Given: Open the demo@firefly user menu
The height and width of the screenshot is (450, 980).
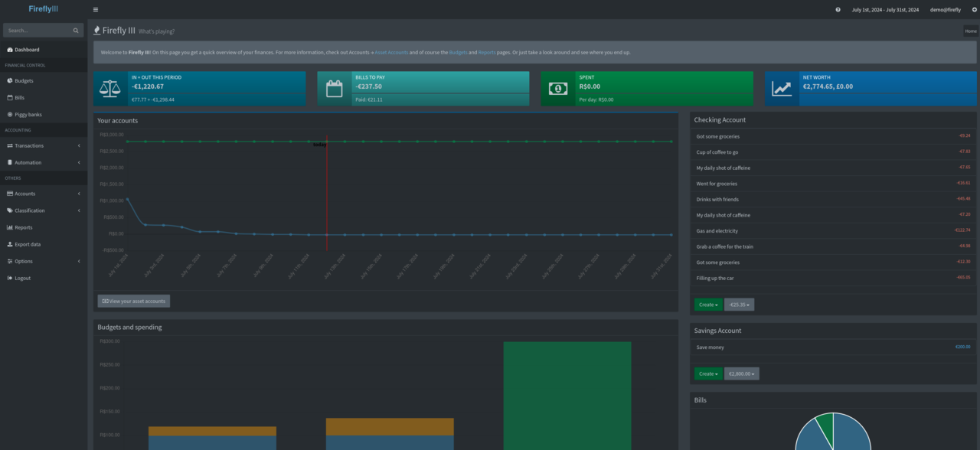Looking at the screenshot, I should 946,10.
